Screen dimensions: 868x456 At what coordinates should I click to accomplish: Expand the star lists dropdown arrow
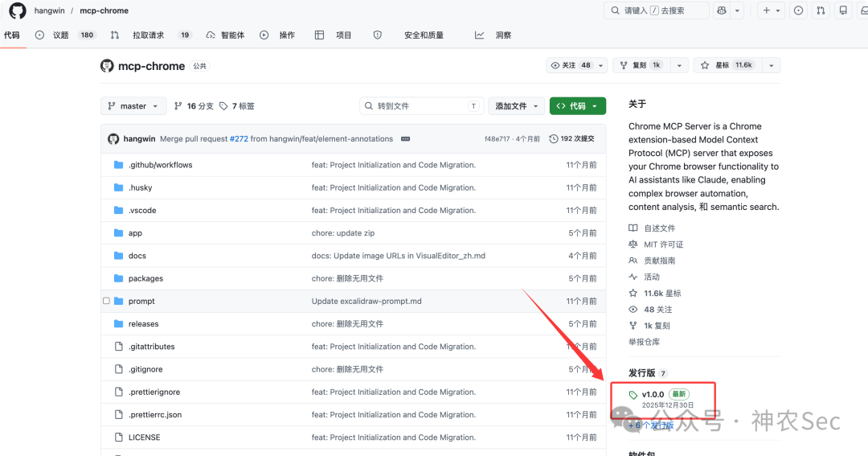click(x=771, y=65)
